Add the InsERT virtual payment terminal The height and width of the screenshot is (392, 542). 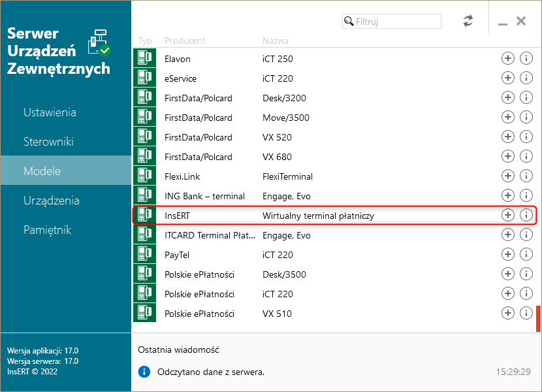tap(507, 215)
